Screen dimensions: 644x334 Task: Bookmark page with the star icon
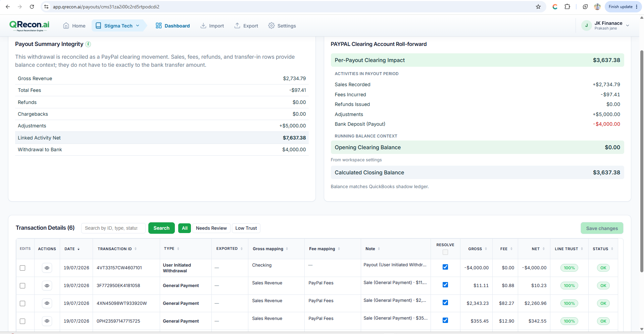coord(538,7)
